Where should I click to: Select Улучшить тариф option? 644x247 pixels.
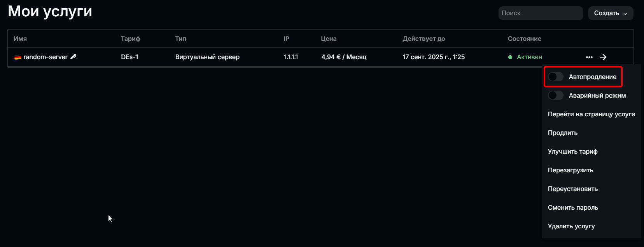(x=572, y=151)
